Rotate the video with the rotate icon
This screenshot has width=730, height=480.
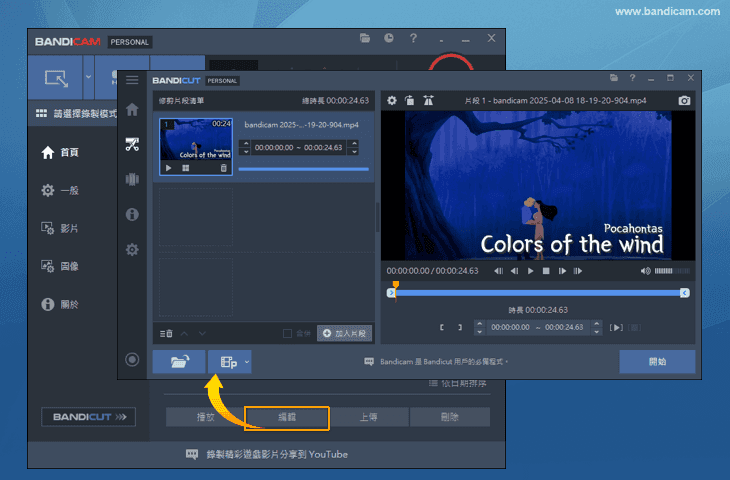[410, 100]
